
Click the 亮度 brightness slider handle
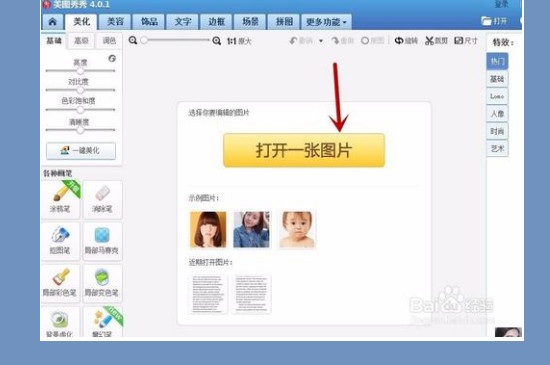tap(80, 71)
